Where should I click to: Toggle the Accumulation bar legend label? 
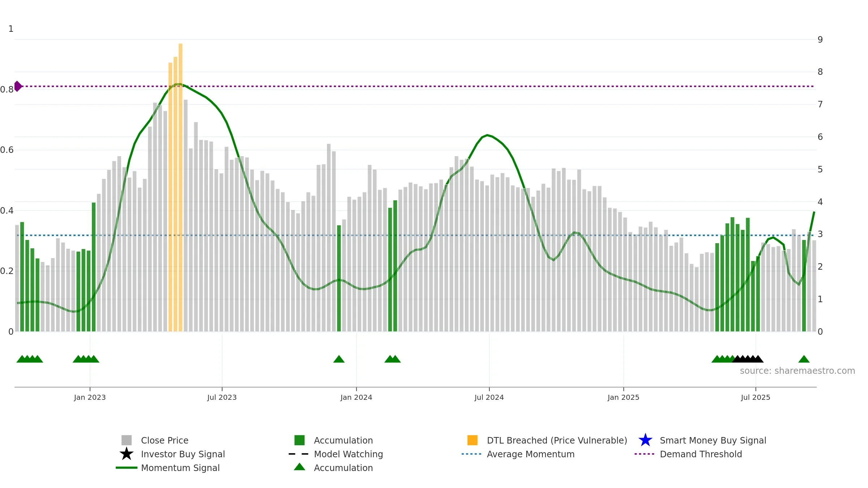click(x=343, y=440)
